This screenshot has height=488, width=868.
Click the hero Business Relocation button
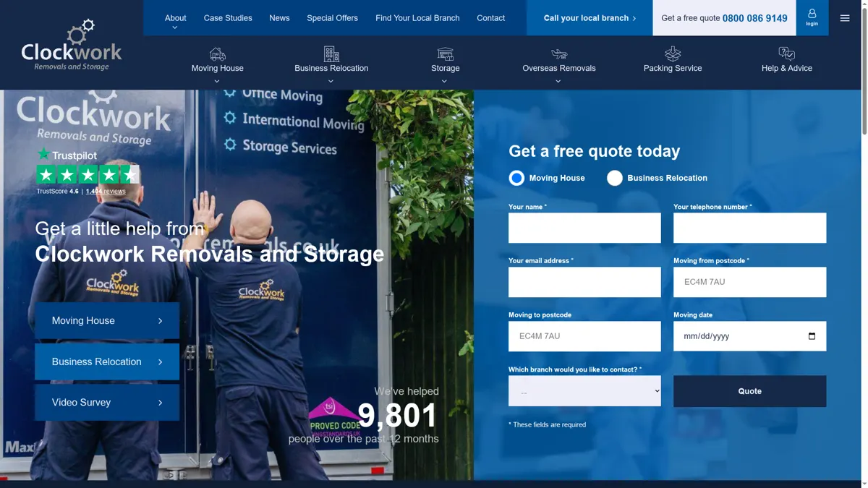tap(107, 361)
